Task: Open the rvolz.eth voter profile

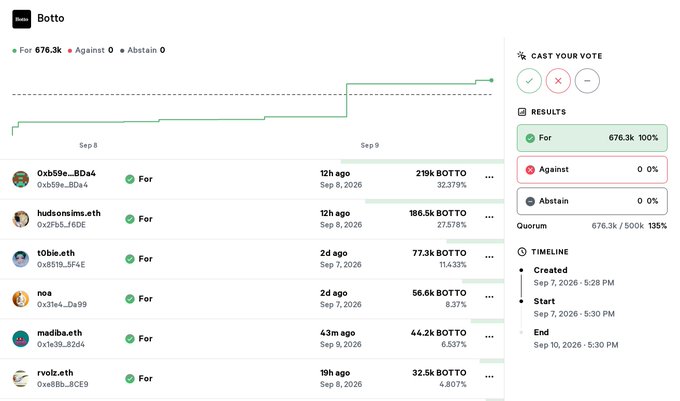Action: click(x=55, y=372)
